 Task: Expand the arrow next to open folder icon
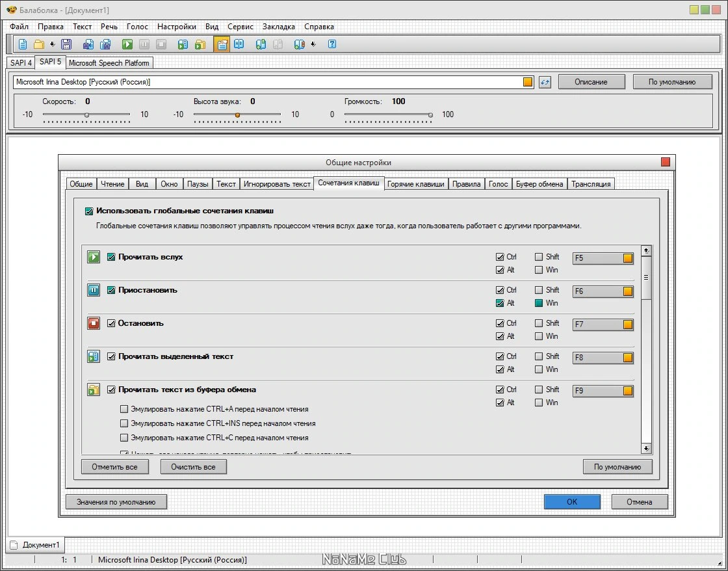52,44
